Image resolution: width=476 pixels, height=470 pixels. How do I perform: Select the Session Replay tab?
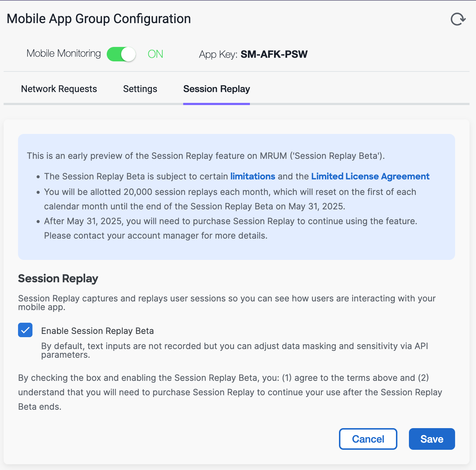coord(217,89)
